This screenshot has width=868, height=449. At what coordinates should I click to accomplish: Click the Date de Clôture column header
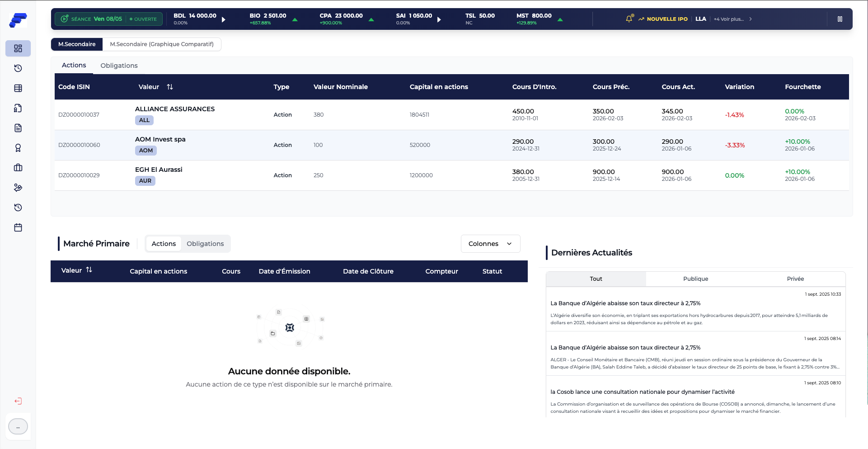368,271
